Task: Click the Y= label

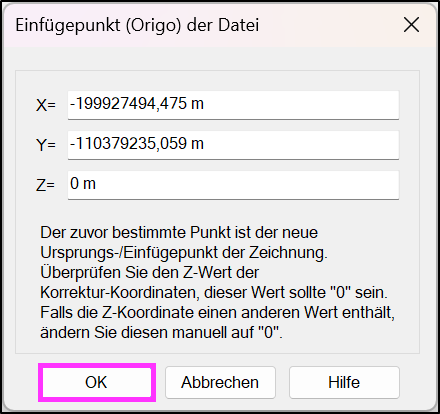Action: pos(46,145)
